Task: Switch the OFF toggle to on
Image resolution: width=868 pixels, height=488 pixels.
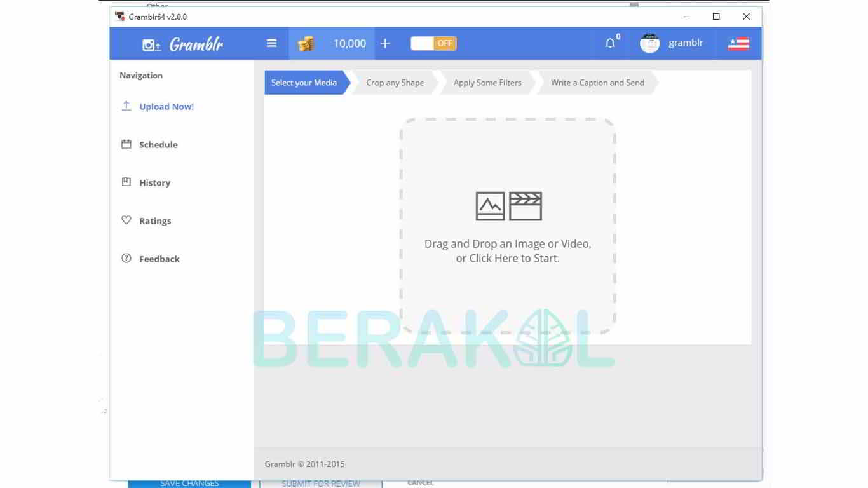Action: click(433, 43)
